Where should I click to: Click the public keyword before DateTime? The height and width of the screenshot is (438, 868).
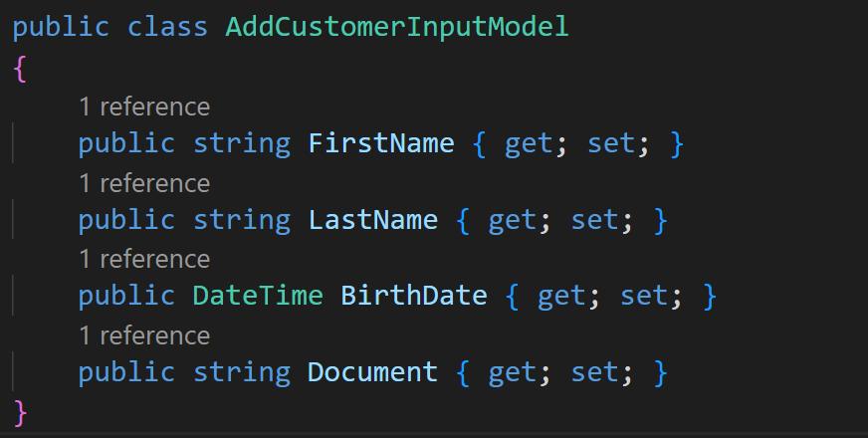(126, 297)
